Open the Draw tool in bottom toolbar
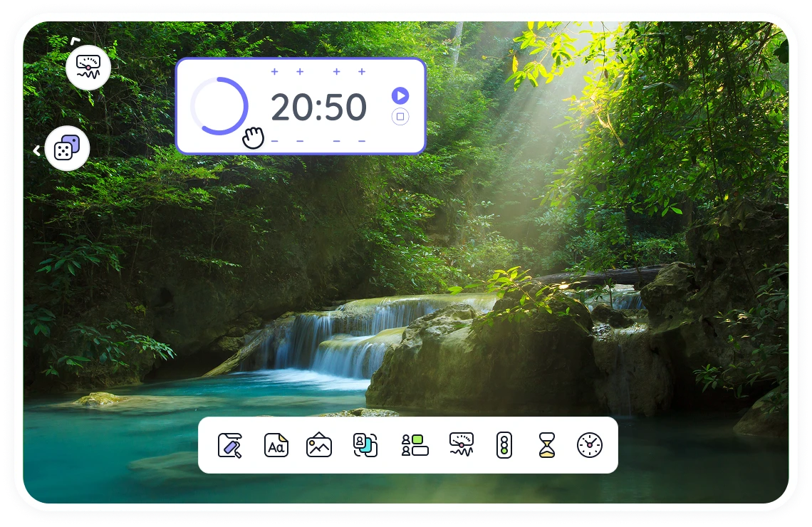Screen dimensions: 812x527 tap(230, 445)
